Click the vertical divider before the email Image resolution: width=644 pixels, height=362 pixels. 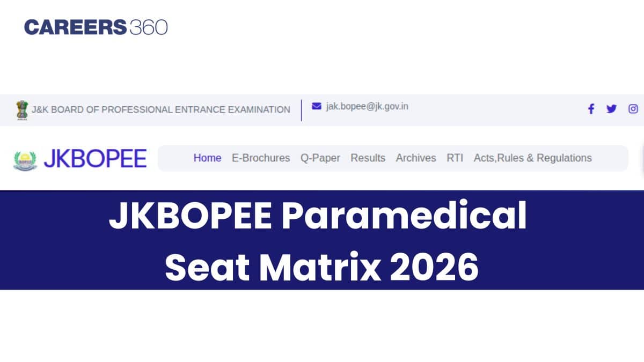(x=301, y=110)
